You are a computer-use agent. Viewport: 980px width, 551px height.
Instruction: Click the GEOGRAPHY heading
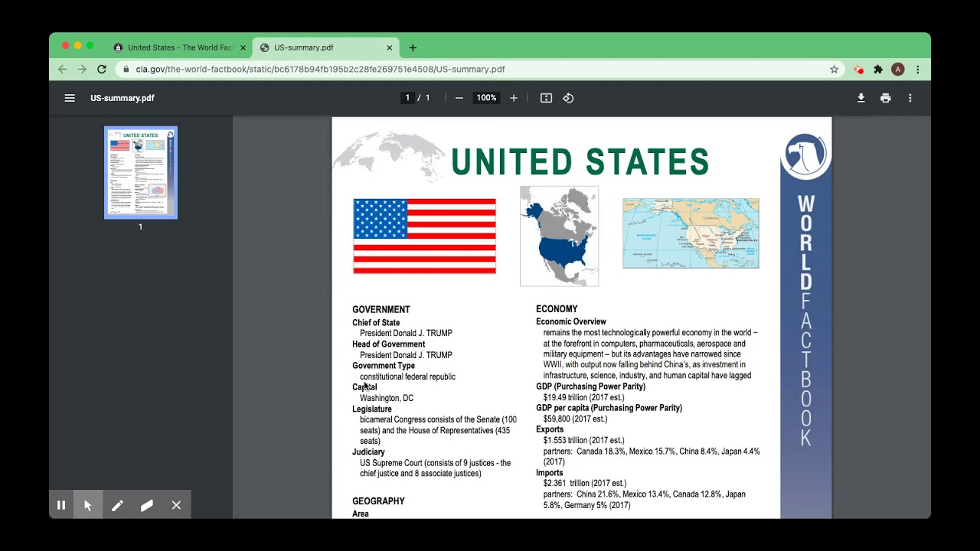coord(378,501)
